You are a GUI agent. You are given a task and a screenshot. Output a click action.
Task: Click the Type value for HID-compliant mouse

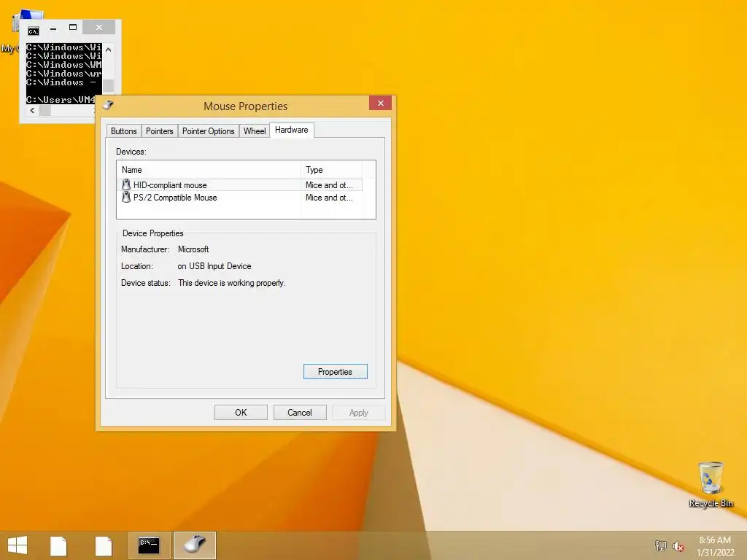coord(329,184)
